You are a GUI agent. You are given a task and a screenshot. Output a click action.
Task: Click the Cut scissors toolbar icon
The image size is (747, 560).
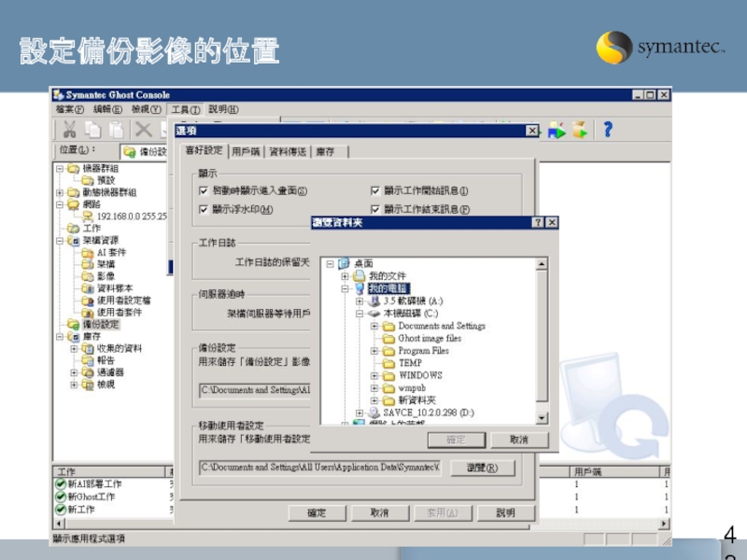point(69,129)
